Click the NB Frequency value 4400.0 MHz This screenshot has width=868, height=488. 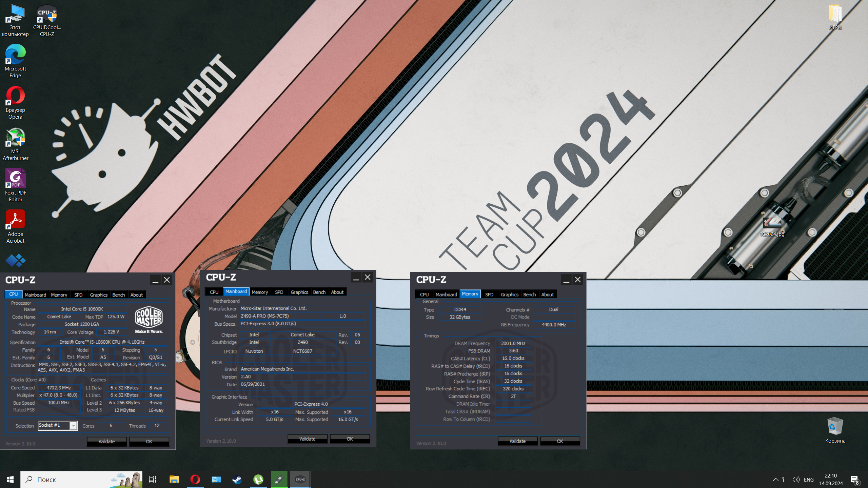point(554,324)
